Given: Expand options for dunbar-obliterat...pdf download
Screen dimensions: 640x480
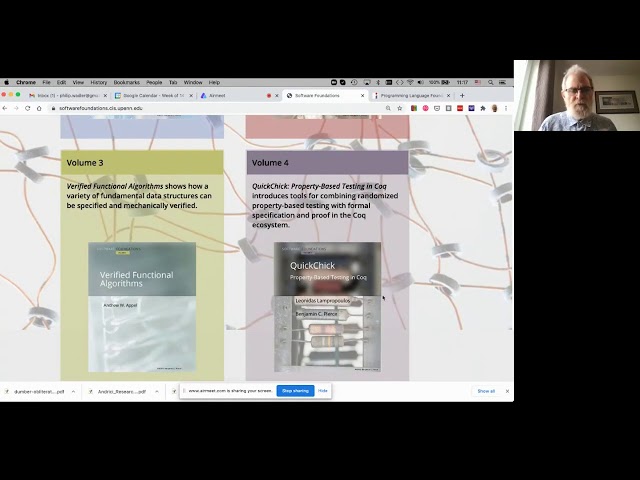Looking at the screenshot, I should coord(73,391).
